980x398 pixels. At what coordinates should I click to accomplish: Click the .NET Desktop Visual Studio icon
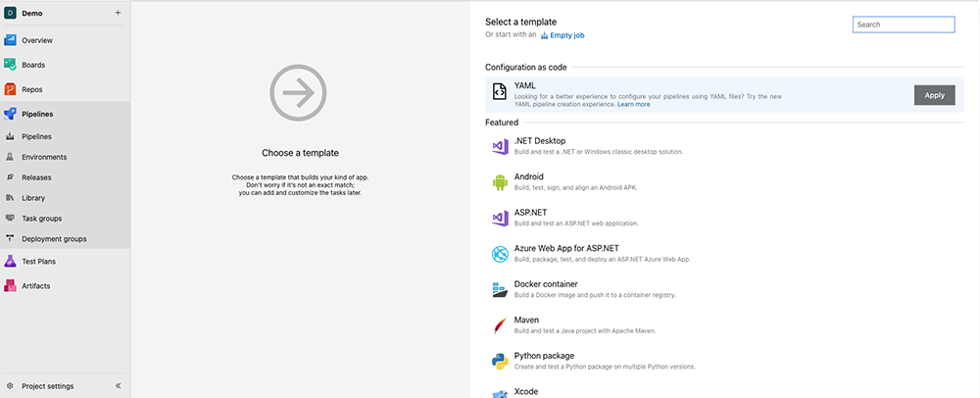pyautogui.click(x=499, y=147)
